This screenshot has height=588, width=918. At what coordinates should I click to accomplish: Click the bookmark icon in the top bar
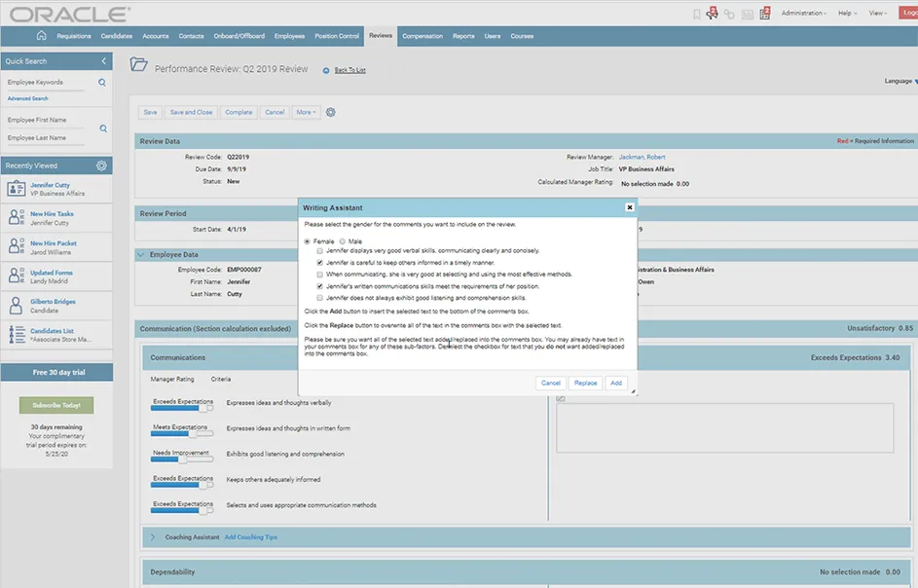pos(697,14)
